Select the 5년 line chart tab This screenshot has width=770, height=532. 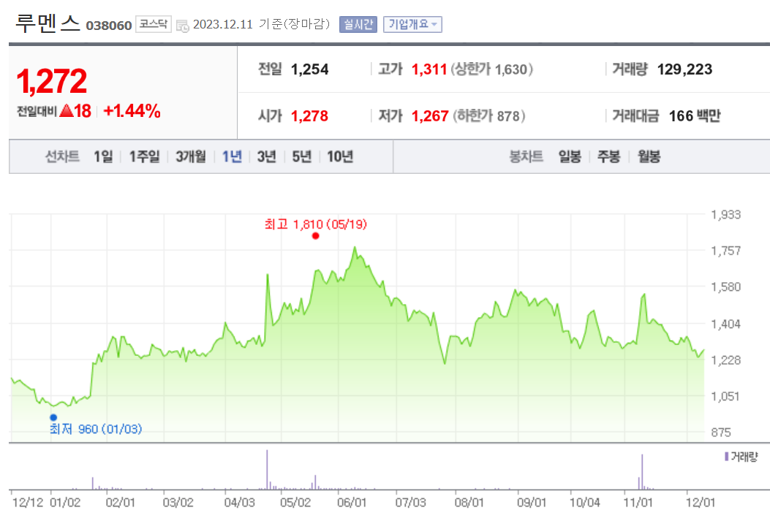[301, 156]
